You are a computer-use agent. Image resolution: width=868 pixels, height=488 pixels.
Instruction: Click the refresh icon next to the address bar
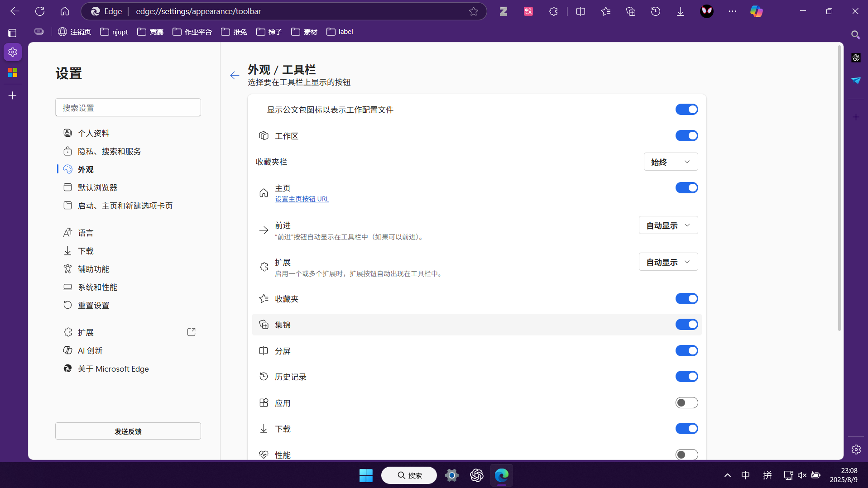40,11
